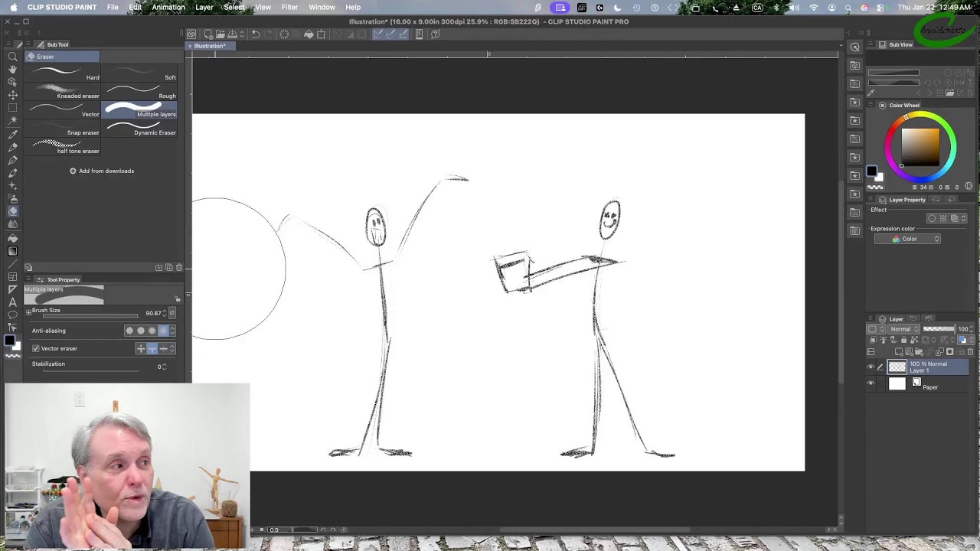Choose the Kneaded eraser sub tool

(64, 91)
